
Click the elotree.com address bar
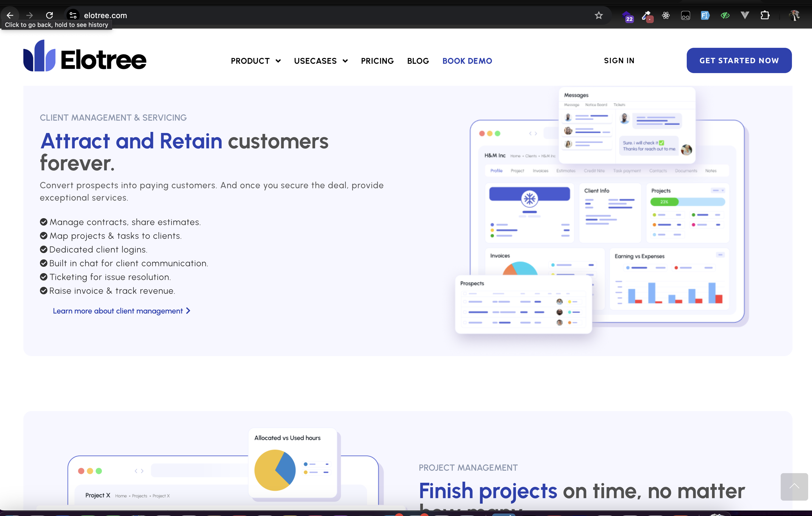pyautogui.click(x=337, y=15)
